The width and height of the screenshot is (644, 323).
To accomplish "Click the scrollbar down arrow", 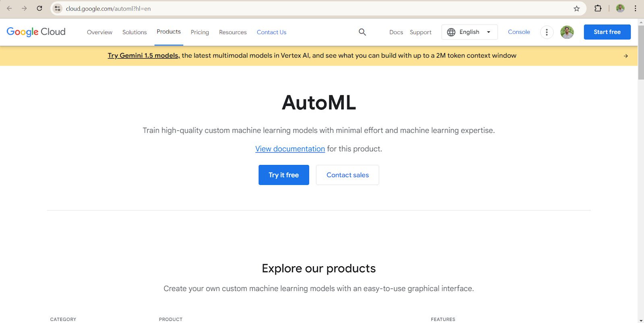I will click(641, 320).
